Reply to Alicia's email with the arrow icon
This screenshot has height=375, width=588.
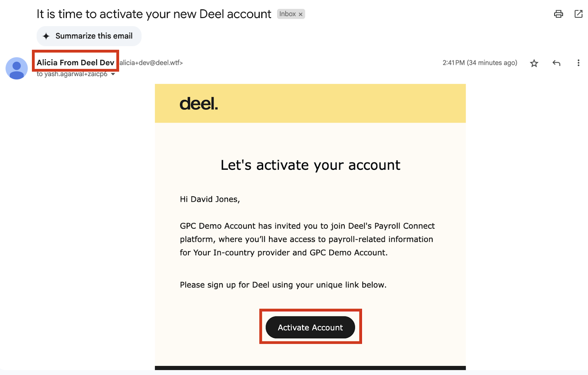tap(556, 63)
